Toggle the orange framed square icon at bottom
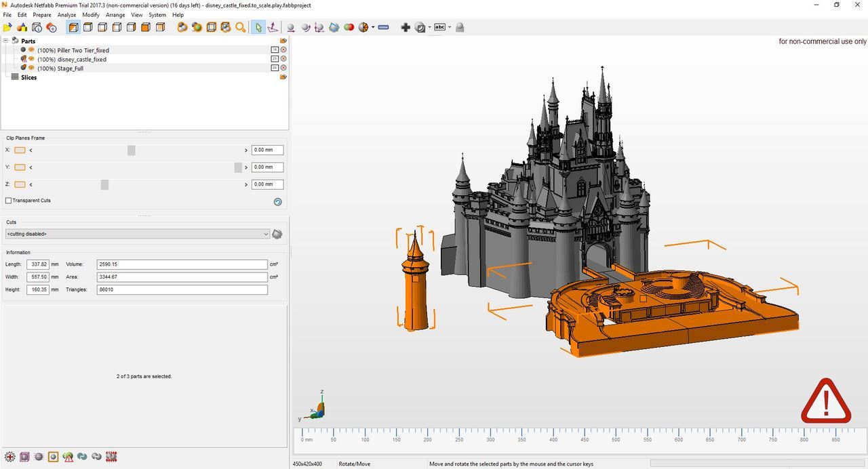 click(53, 457)
